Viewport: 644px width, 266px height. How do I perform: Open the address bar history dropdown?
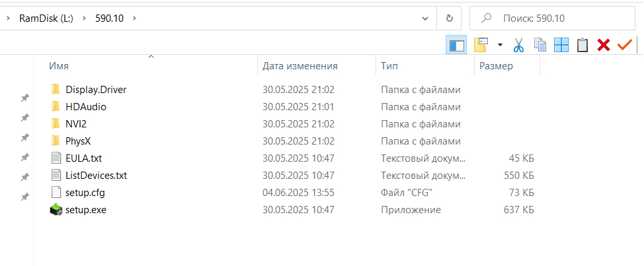pos(425,18)
